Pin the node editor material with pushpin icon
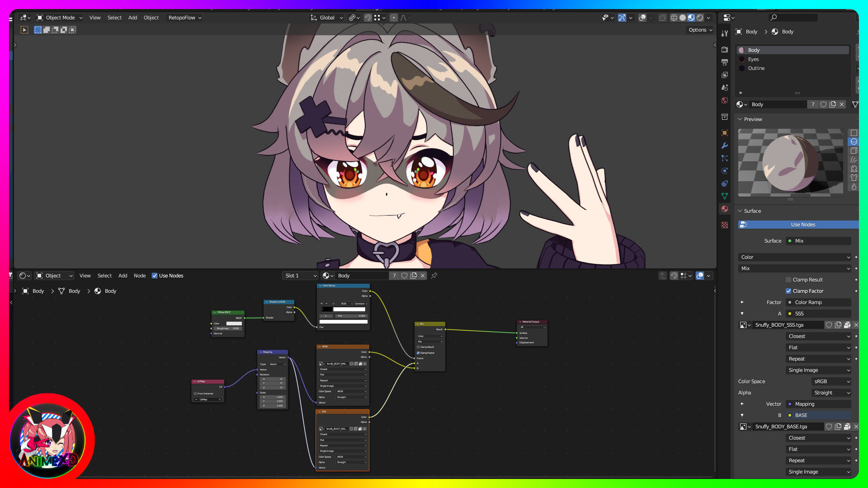Viewport: 868px width, 488px height. 434,276
